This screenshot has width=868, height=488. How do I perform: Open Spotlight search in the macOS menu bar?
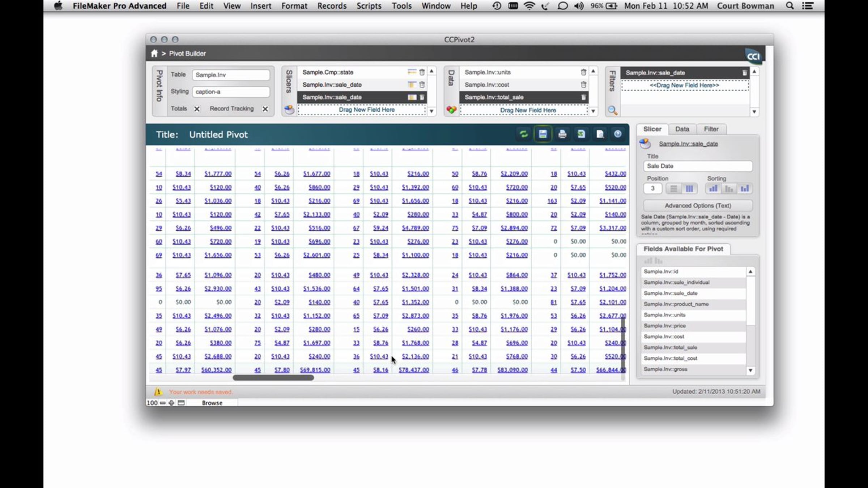(x=790, y=6)
